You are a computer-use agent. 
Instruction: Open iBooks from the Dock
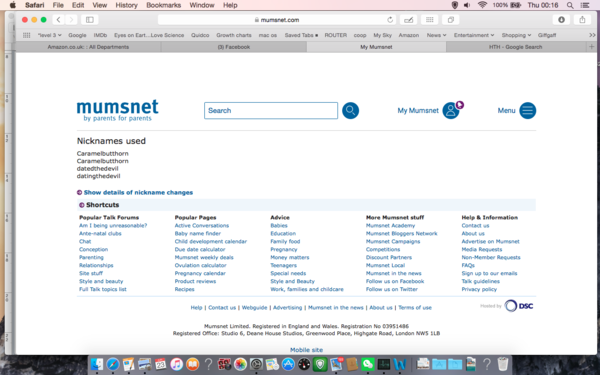click(x=192, y=364)
